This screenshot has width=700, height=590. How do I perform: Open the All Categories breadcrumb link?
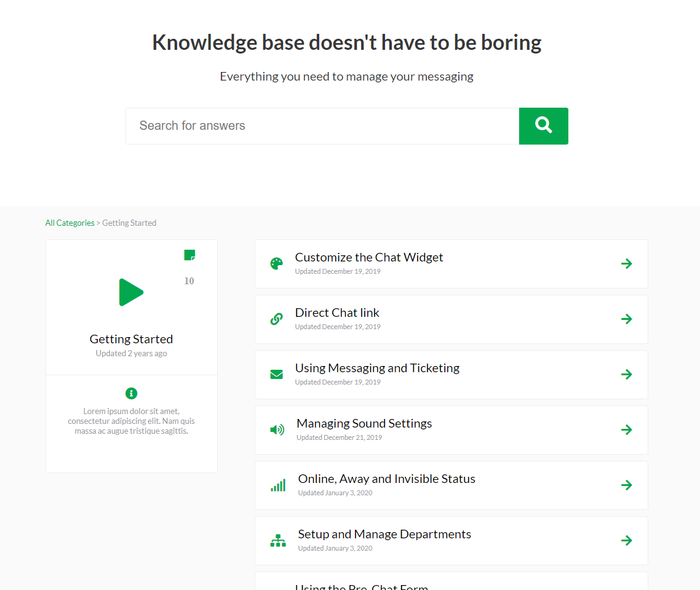click(x=70, y=223)
